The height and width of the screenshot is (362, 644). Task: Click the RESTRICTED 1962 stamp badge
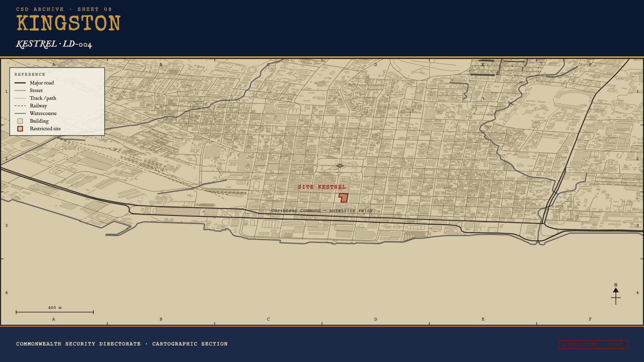tap(593, 344)
